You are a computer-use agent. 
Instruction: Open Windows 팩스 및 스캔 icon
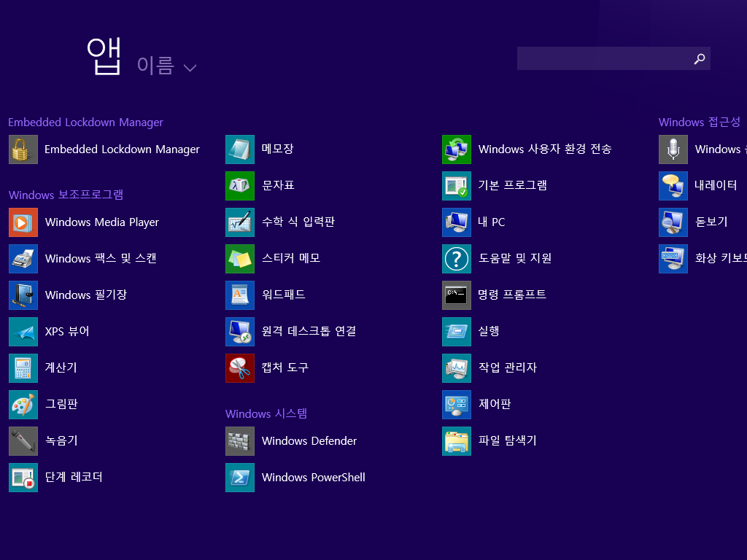click(x=23, y=259)
